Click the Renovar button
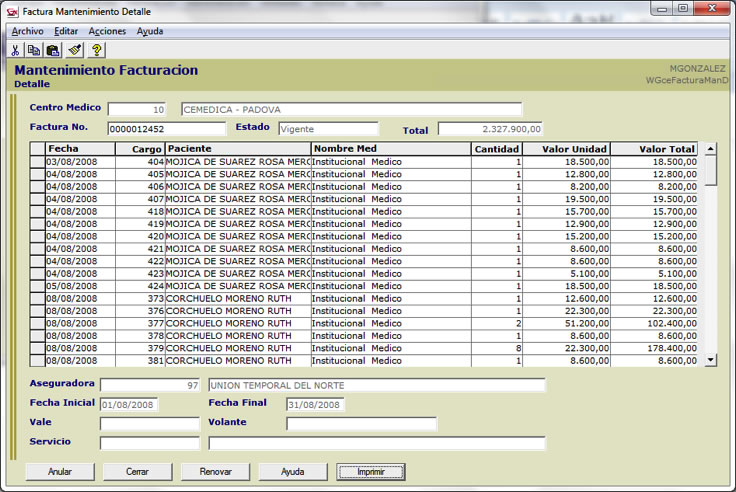 [x=215, y=472]
